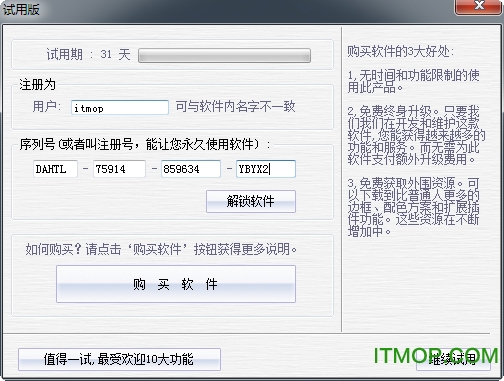Click the 试用版 title text
The image size is (504, 381).
coord(21,9)
